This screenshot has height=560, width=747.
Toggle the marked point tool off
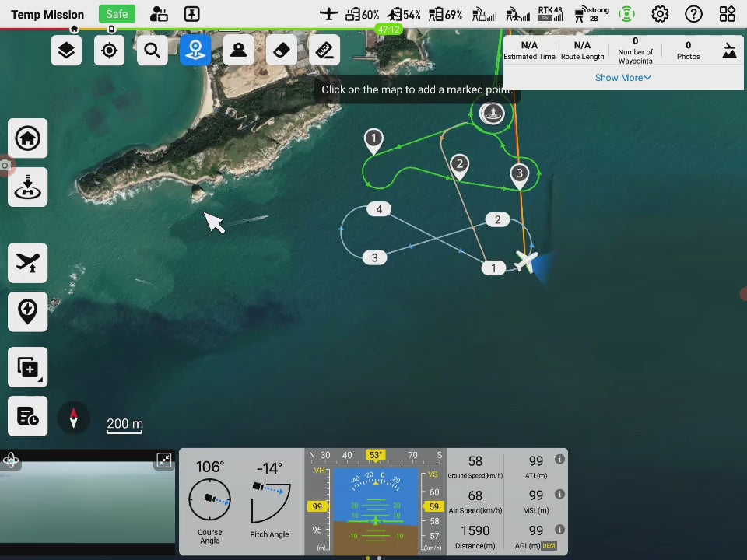pos(195,51)
